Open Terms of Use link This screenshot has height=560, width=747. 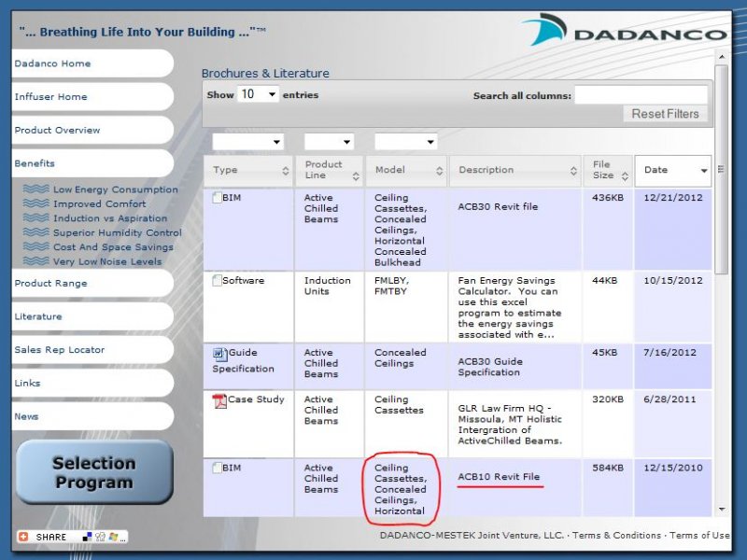click(699, 535)
